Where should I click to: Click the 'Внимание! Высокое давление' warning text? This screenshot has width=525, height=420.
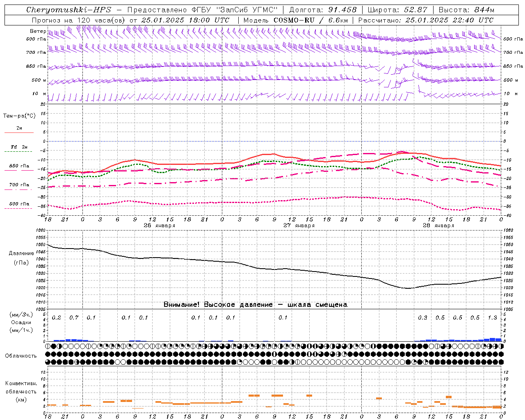[x=218, y=304]
